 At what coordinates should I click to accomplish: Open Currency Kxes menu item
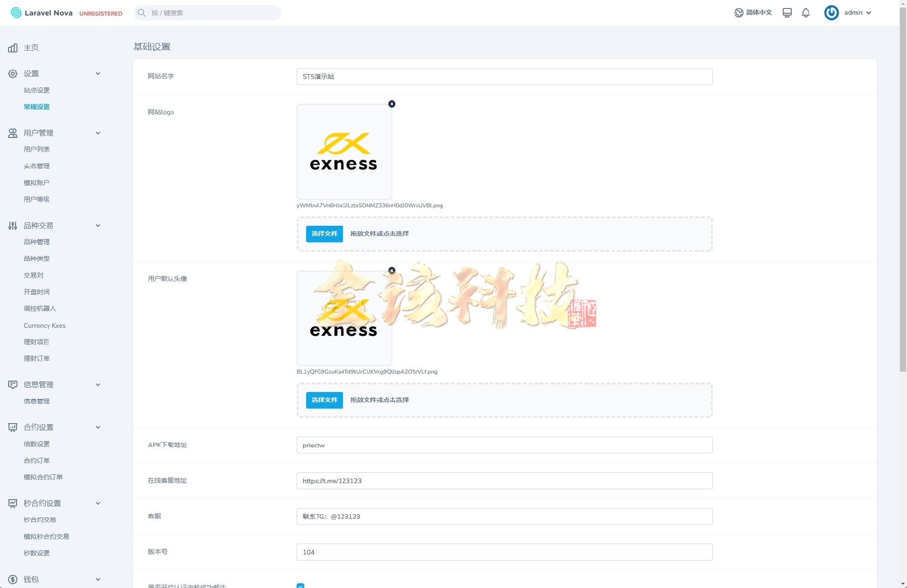(x=44, y=325)
